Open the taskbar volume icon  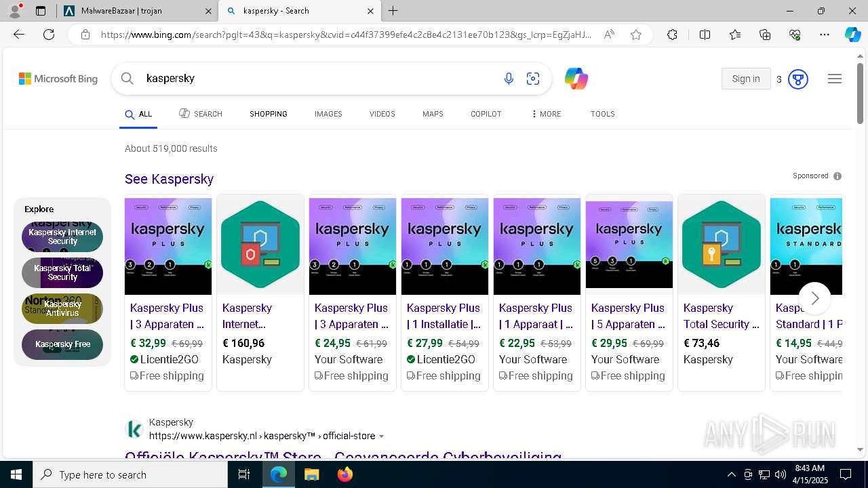(x=781, y=474)
